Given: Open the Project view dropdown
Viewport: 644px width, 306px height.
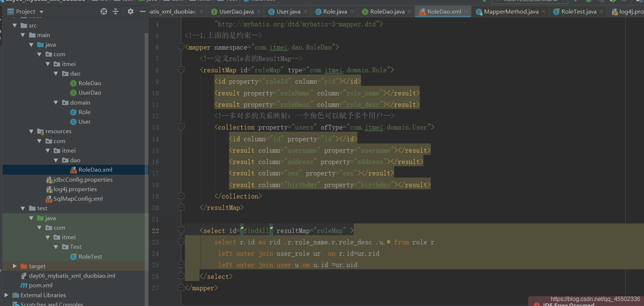Looking at the screenshot, I should (41, 12).
